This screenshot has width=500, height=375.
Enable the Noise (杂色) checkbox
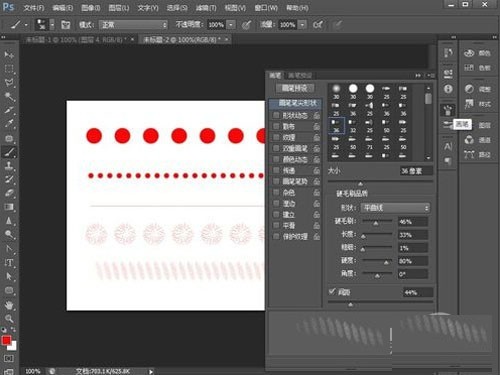click(x=276, y=192)
